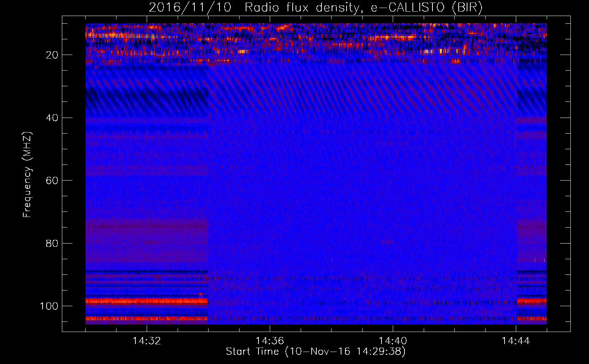Viewport: 589px width, 364px height.
Task: Click the 14:32 time tick label
Action: [147, 341]
